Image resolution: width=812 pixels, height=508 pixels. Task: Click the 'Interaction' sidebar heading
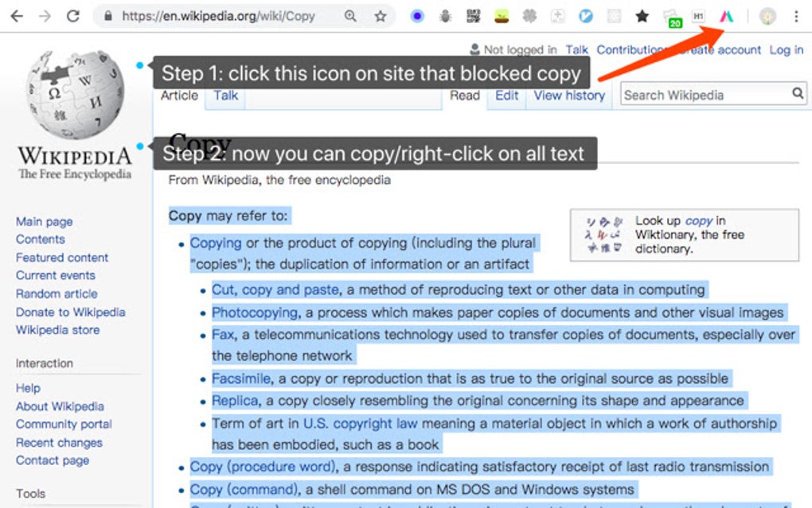44,363
